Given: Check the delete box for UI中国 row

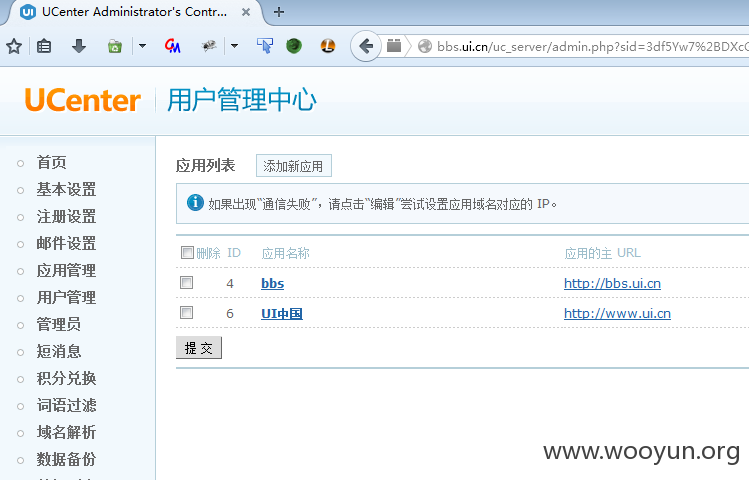Looking at the screenshot, I should pos(186,312).
